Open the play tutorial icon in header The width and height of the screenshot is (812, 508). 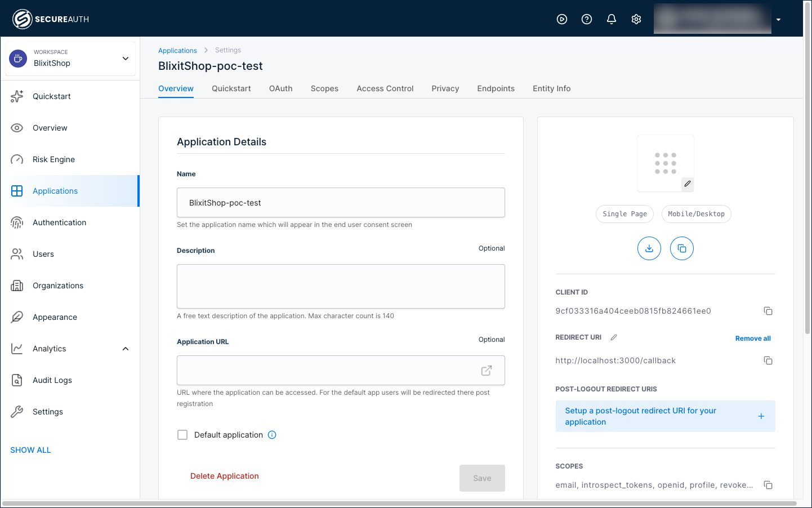pyautogui.click(x=562, y=19)
